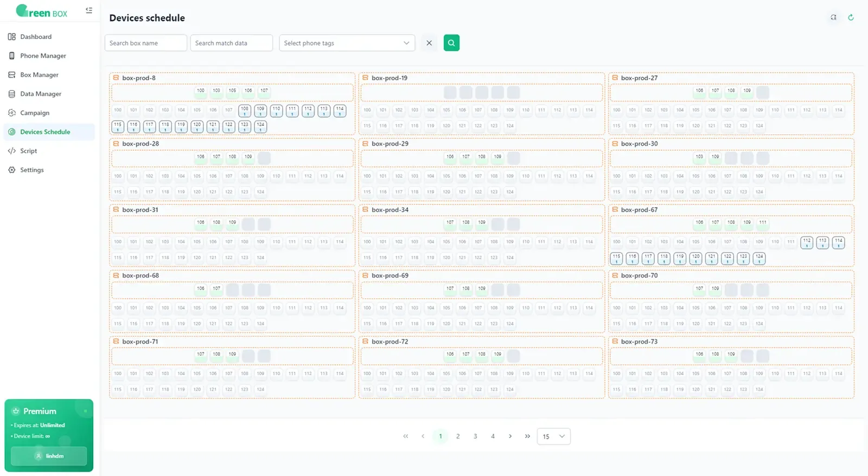868x476 pixels.
Task: Collapse the sidebar menu icon
Action: [x=89, y=10]
